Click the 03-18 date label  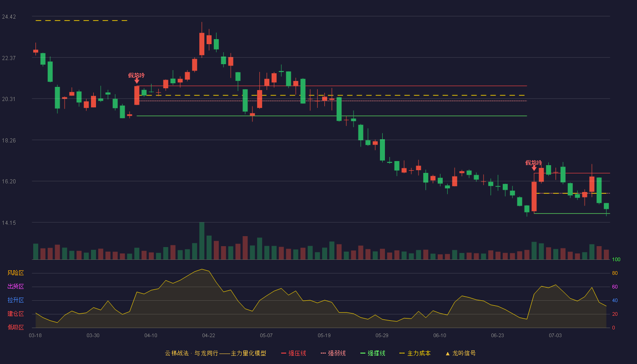[35, 335]
